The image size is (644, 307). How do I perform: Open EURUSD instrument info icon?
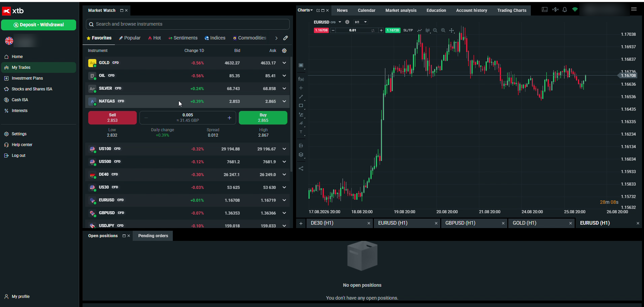347,22
